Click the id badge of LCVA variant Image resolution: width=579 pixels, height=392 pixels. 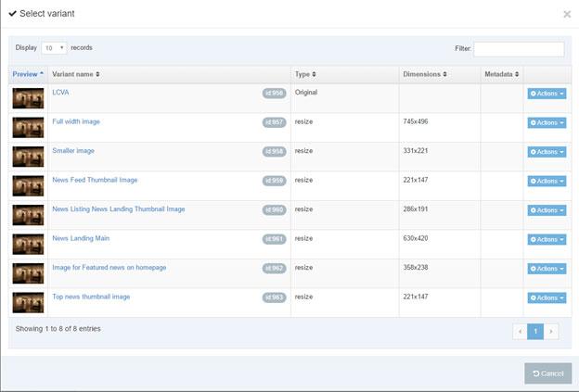pyautogui.click(x=274, y=94)
